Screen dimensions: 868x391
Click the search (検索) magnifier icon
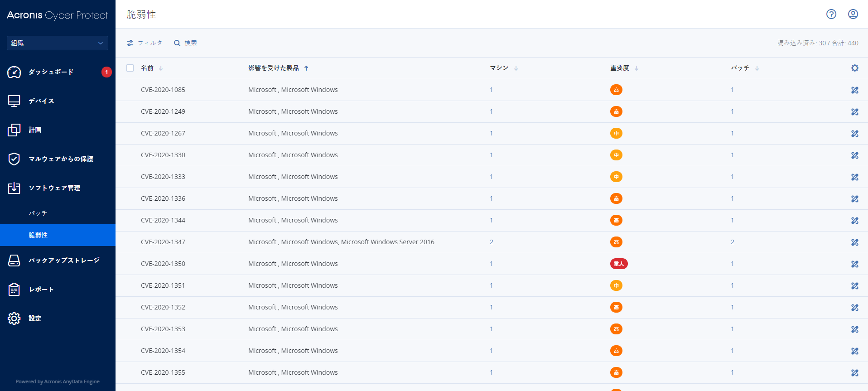[177, 43]
